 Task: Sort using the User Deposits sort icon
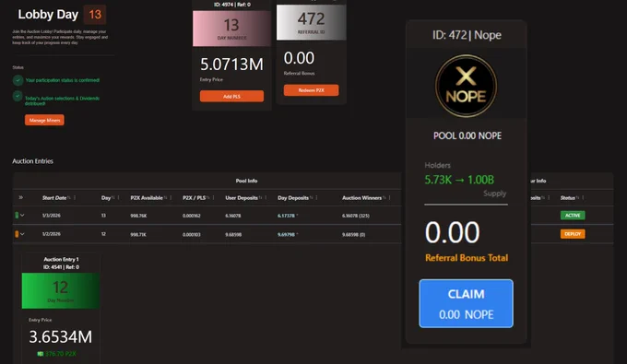pyautogui.click(x=260, y=198)
